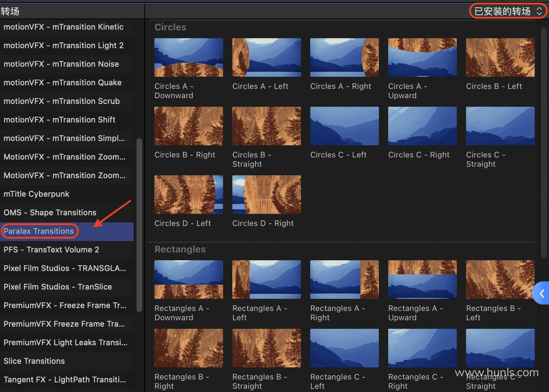Select Circles A - Downward transition thumbnail
549x392 pixels.
(188, 57)
